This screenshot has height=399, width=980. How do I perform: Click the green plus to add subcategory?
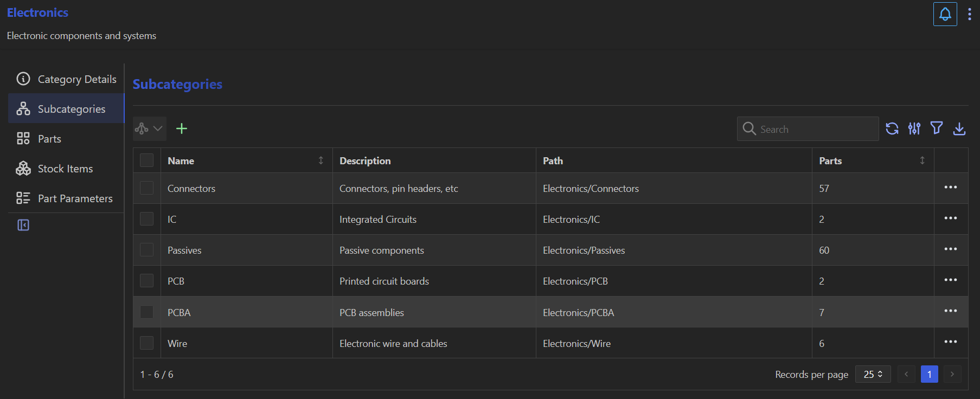182,128
